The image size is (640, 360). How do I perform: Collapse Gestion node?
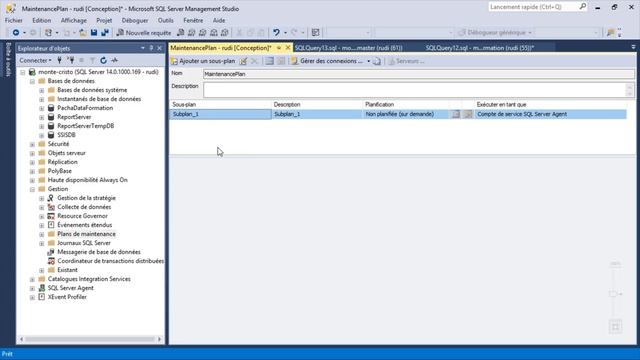(x=32, y=189)
